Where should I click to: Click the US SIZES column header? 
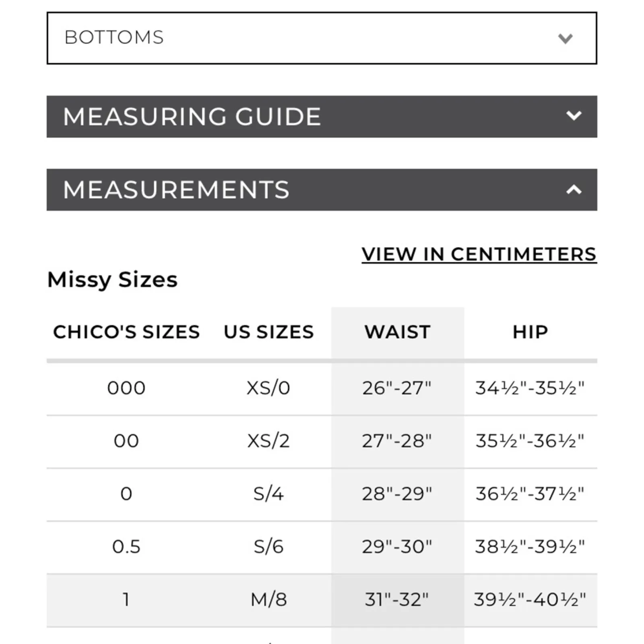coord(268,332)
